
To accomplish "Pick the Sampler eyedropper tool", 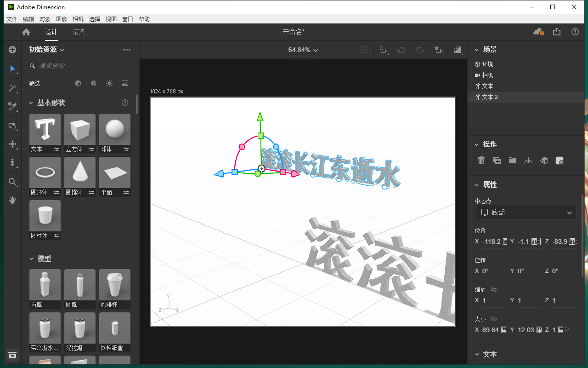I will tap(12, 107).
